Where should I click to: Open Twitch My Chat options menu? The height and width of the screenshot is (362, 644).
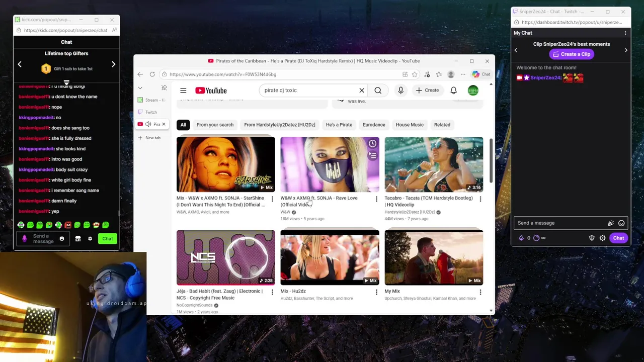pyautogui.click(x=625, y=33)
